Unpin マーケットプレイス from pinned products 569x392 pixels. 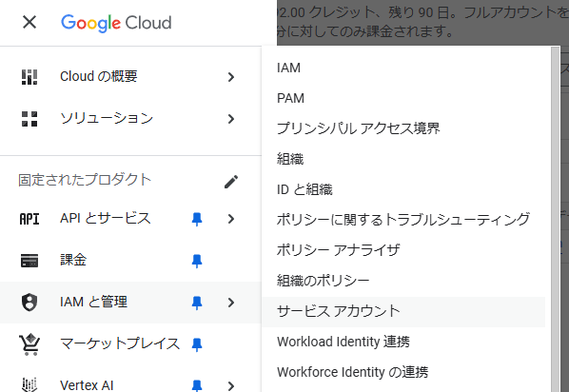[197, 344]
